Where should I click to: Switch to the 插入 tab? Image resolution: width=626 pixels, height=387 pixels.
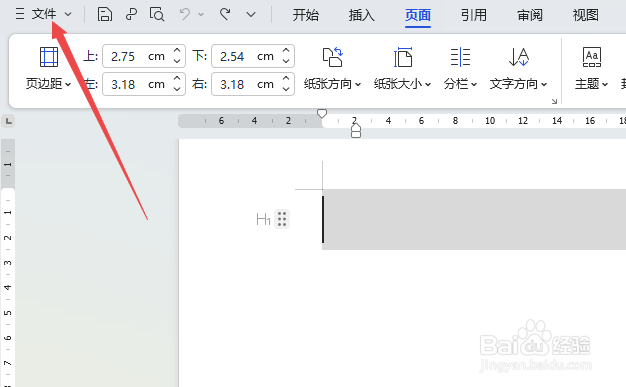[x=361, y=15]
